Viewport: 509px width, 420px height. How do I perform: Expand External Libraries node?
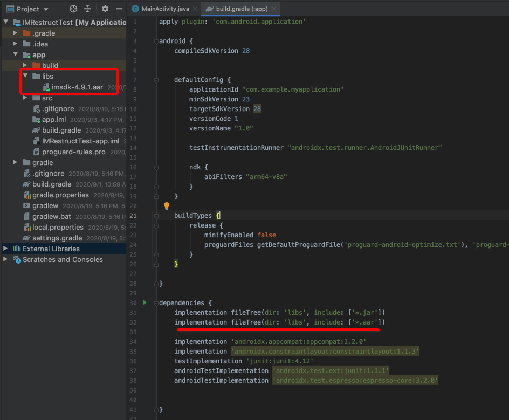(x=6, y=249)
